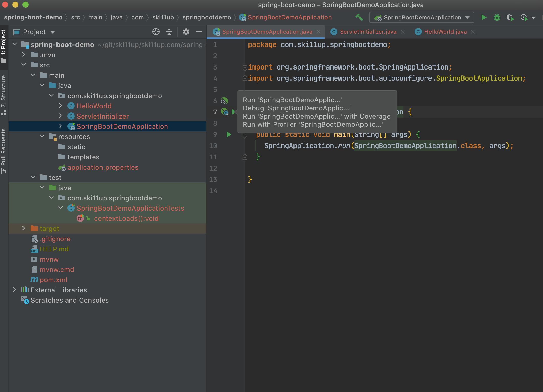Toggle the Pull Requests tool window

pos(4,151)
